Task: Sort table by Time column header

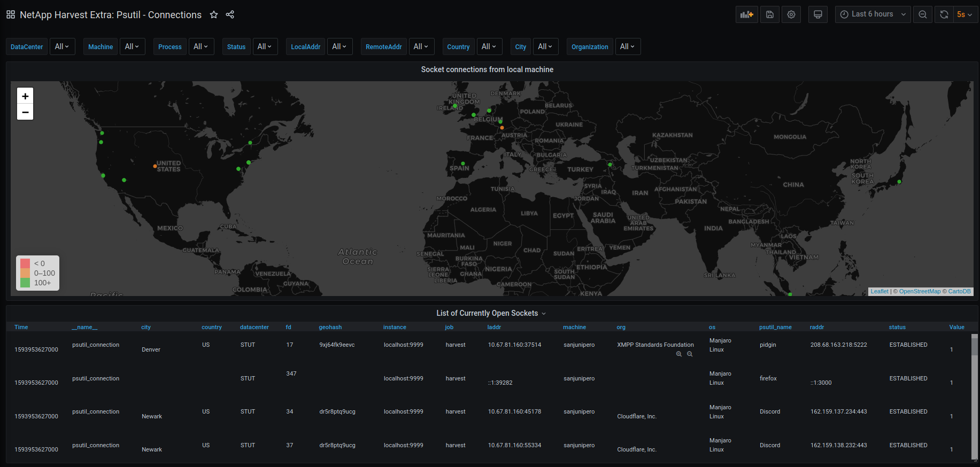Action: [21, 327]
